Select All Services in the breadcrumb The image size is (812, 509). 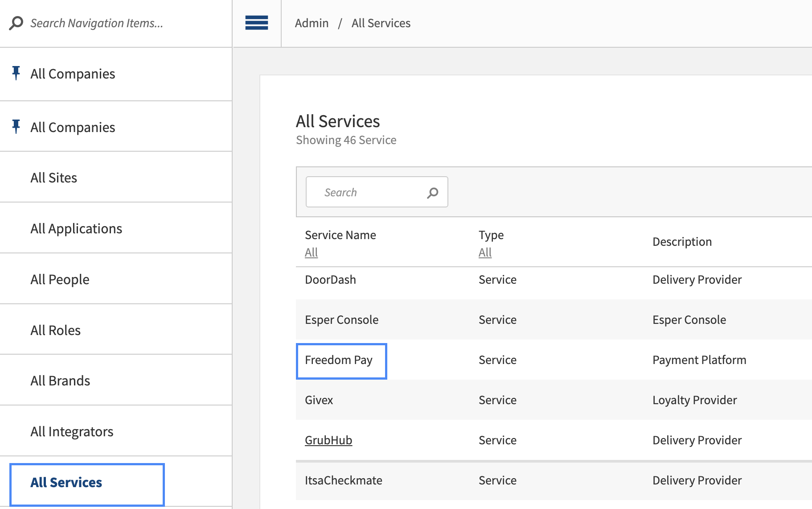(381, 23)
